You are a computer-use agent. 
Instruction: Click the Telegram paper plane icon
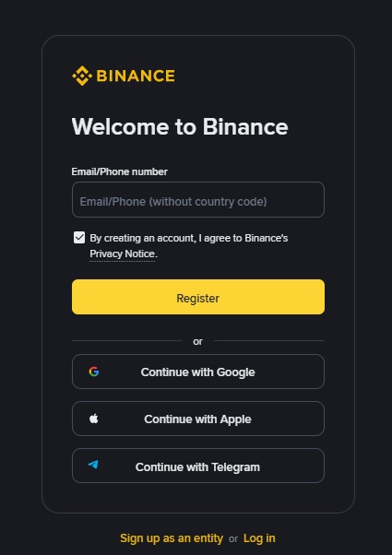93,465
